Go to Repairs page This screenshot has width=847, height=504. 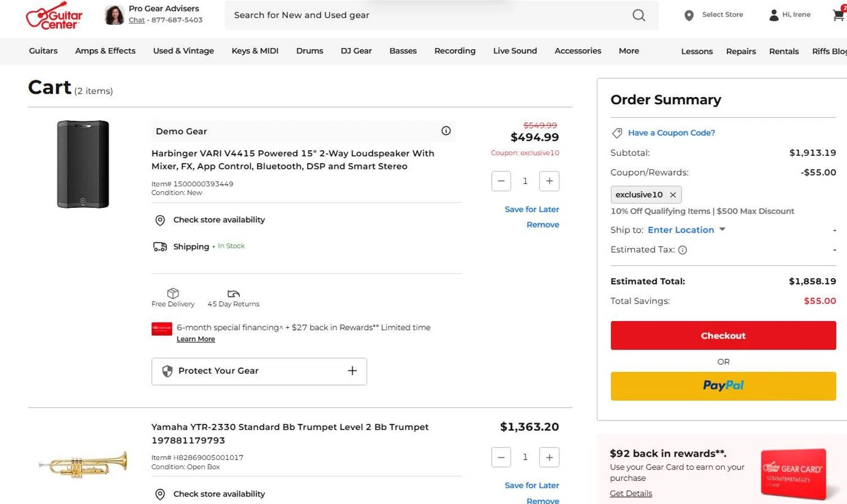click(x=741, y=51)
